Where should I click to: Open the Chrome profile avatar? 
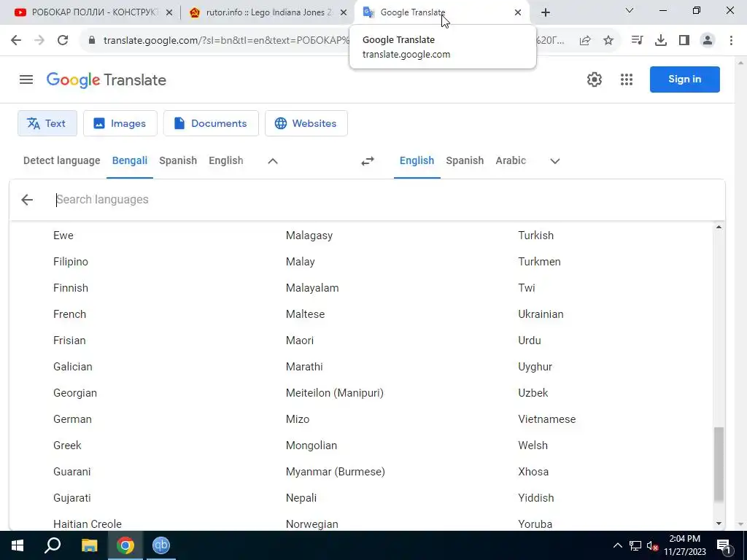[708, 40]
